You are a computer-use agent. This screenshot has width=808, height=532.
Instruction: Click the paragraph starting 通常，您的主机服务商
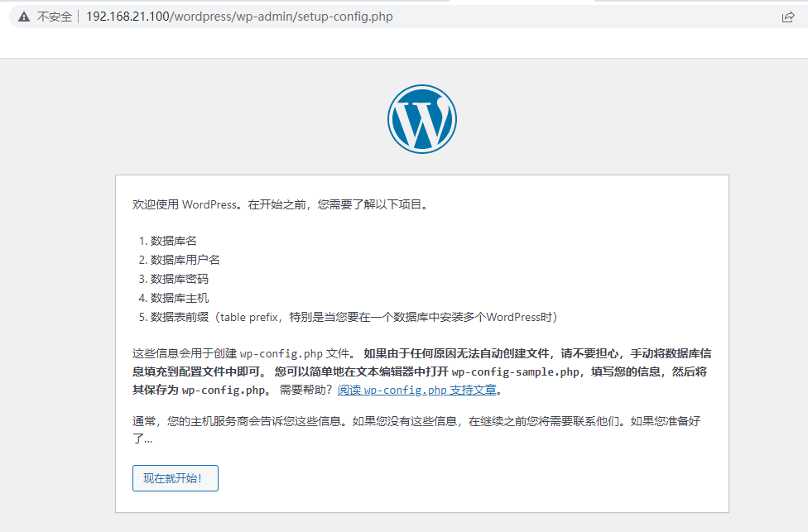tap(416, 429)
